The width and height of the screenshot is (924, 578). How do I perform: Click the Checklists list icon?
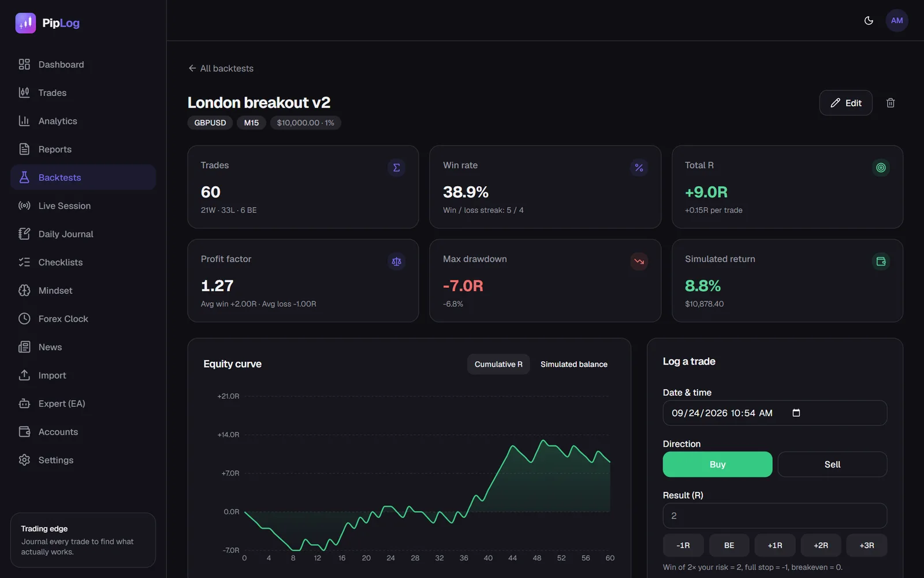tap(24, 262)
